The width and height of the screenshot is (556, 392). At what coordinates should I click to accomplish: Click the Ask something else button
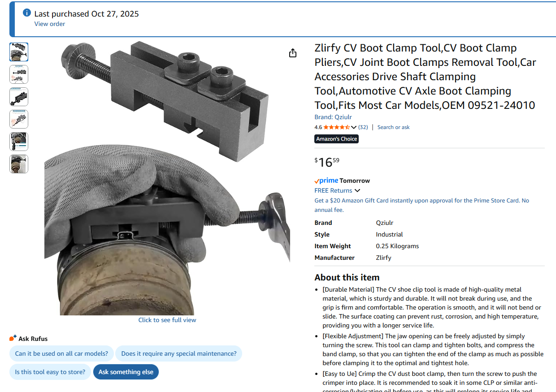(126, 372)
